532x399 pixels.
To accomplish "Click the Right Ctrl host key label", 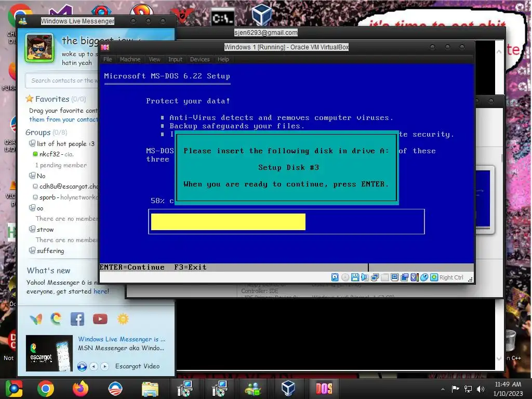I will [x=451, y=277].
